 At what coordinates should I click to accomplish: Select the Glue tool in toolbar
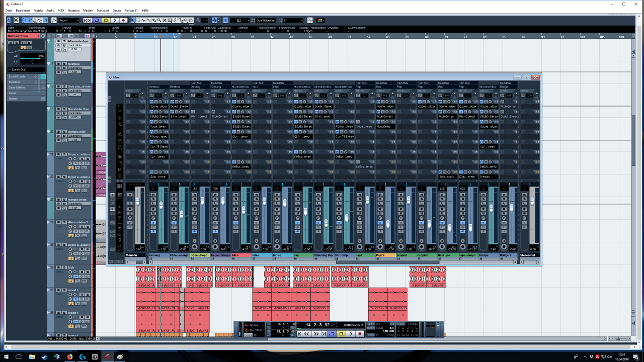[148, 20]
